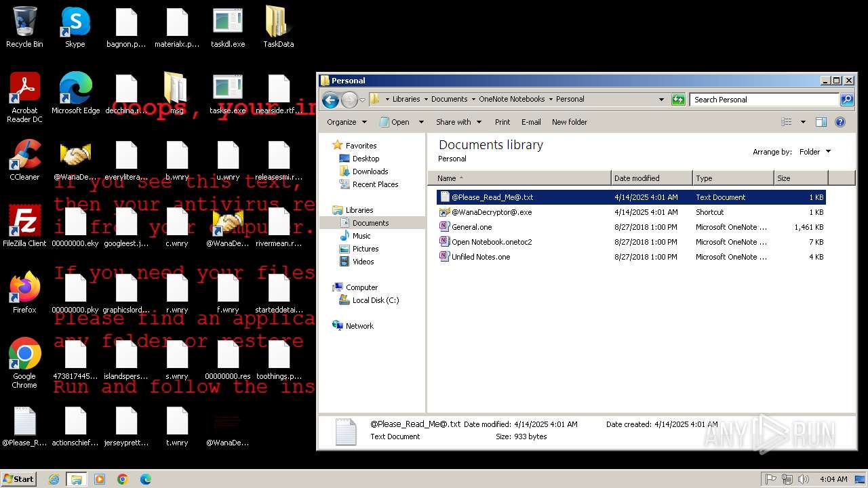Screen dimensions: 868x488
Task: Open the Arrange by Folder dropdown
Action: [814, 152]
